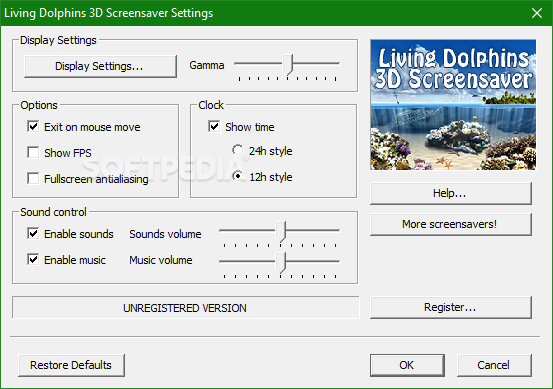553x389 pixels.
Task: Open the Help... button
Action: [451, 193]
